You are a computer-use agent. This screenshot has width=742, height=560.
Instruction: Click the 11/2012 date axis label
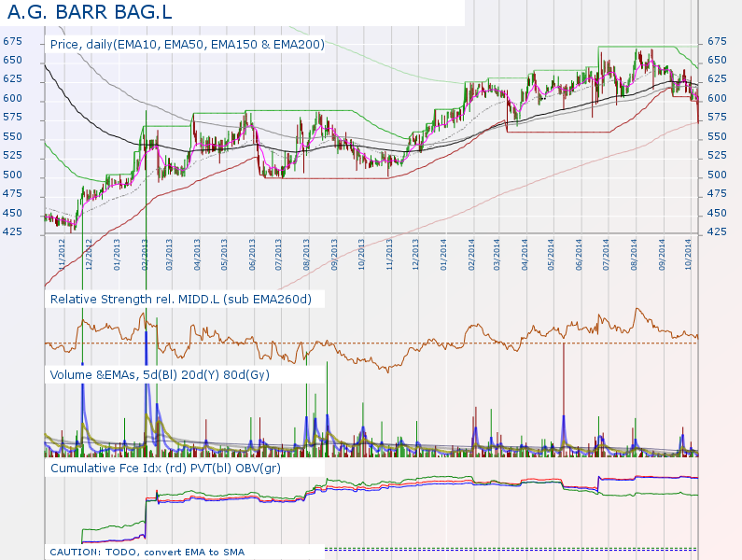62,255
